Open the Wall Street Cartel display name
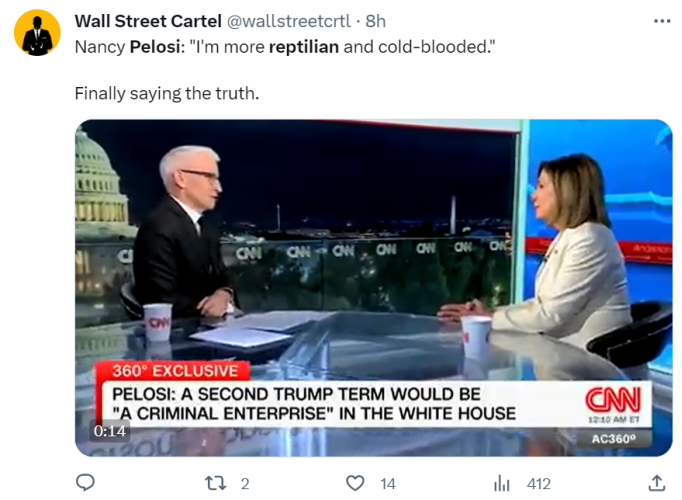This screenshot has width=682, height=500. 148,21
